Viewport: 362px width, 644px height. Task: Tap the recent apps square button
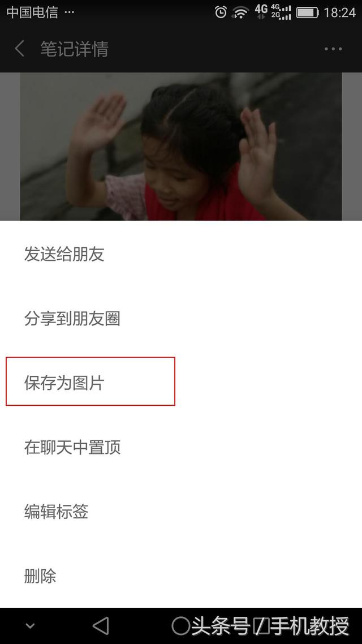(261, 626)
